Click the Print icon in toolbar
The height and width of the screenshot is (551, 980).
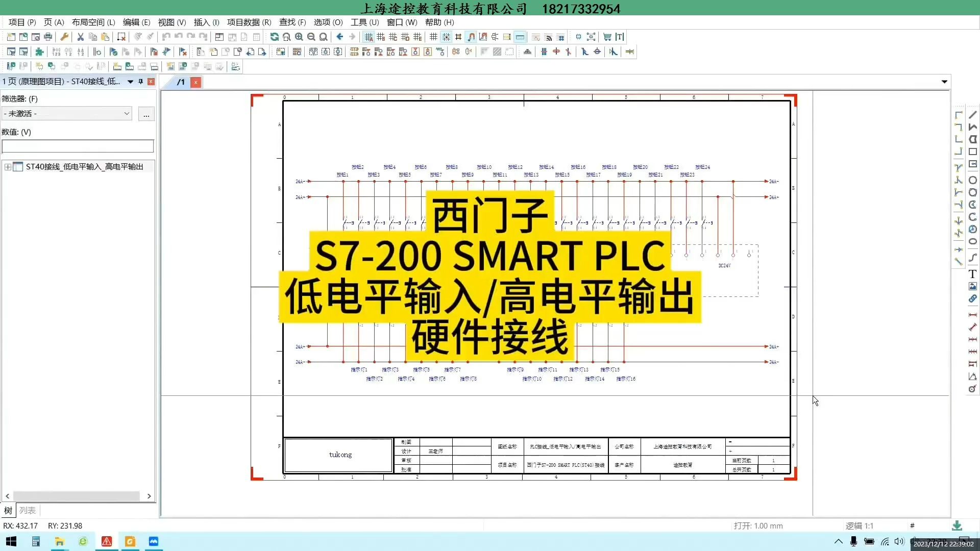point(48,37)
